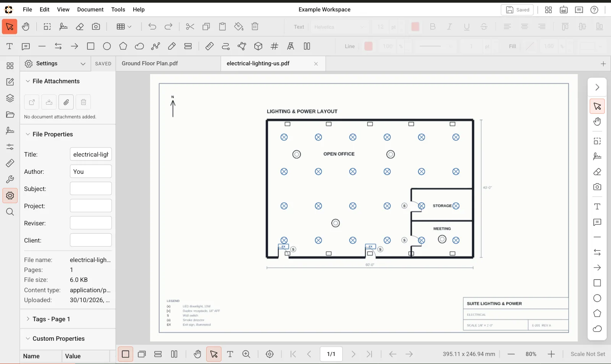611x364 pixels.
Task: Open the View menu
Action: coord(63,10)
